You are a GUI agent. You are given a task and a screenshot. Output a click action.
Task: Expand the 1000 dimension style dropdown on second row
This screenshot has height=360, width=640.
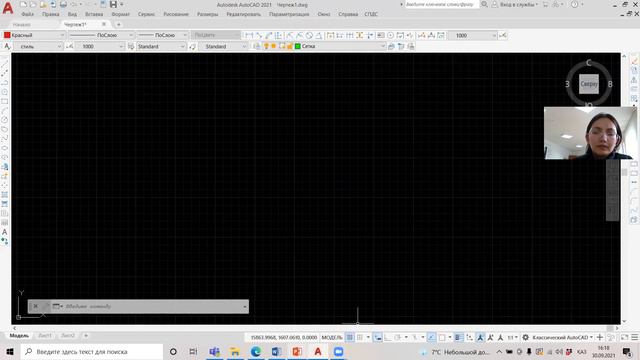tap(121, 47)
